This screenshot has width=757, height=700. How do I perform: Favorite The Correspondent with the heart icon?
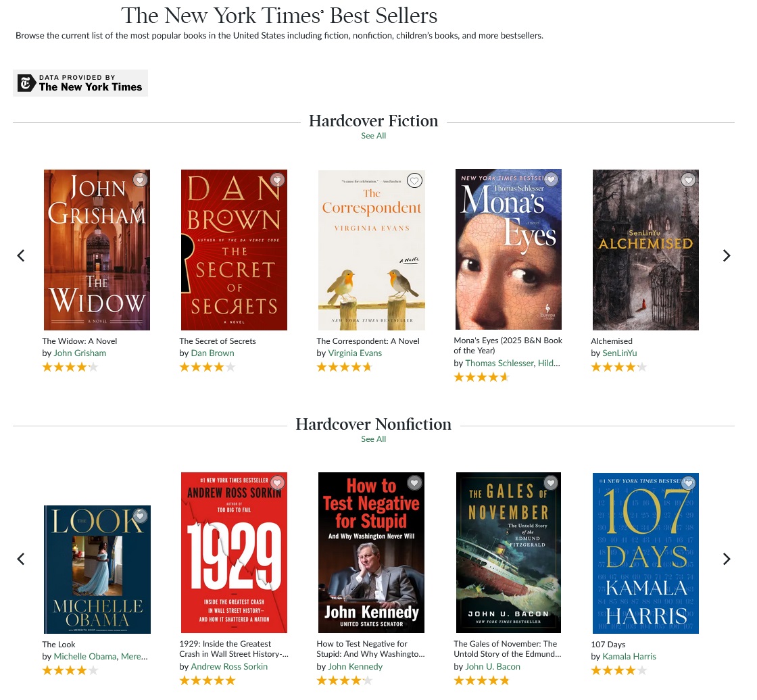tap(415, 180)
